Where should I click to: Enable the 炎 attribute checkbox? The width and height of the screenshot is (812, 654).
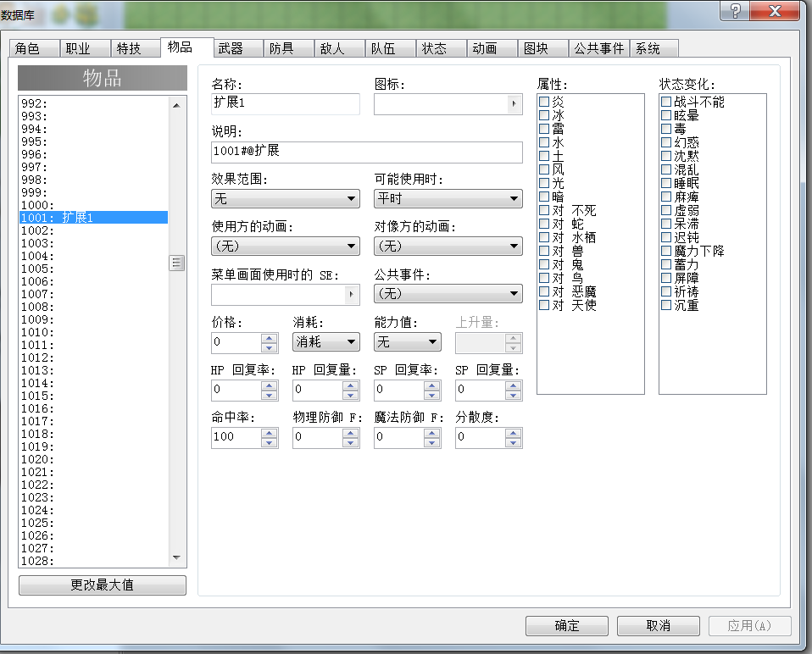544,102
